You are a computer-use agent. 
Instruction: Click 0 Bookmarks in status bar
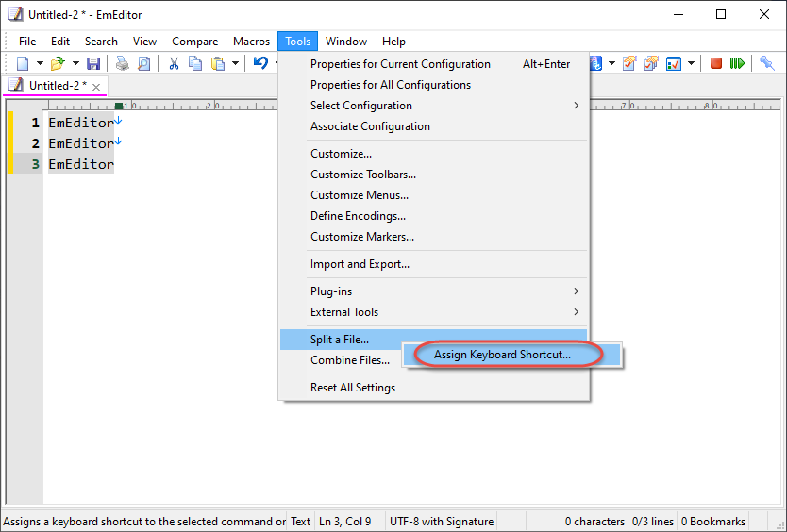[x=712, y=522]
